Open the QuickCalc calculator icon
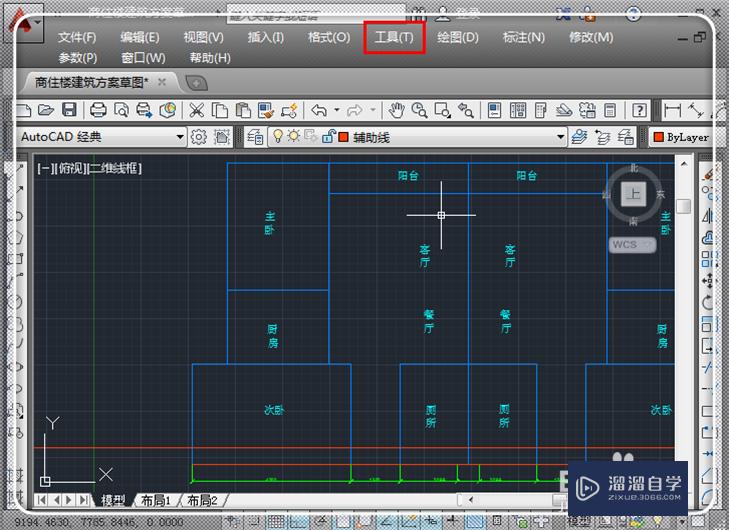 [x=610, y=110]
